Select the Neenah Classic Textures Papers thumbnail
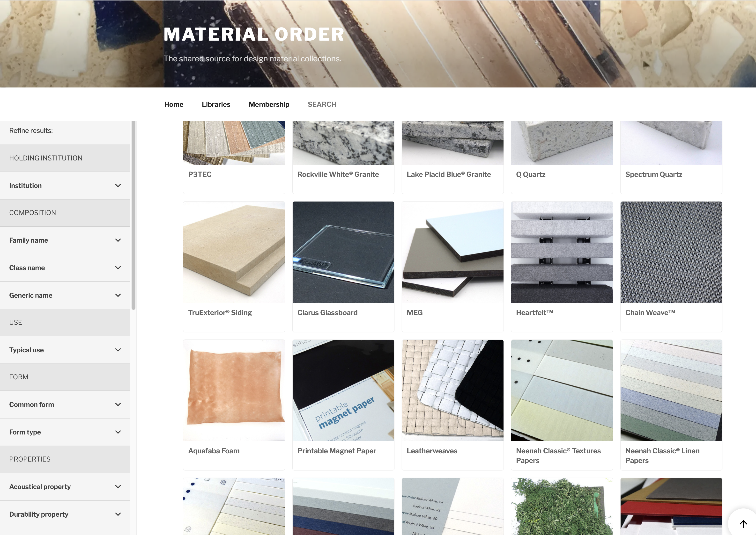This screenshot has height=535, width=756. pyautogui.click(x=562, y=390)
